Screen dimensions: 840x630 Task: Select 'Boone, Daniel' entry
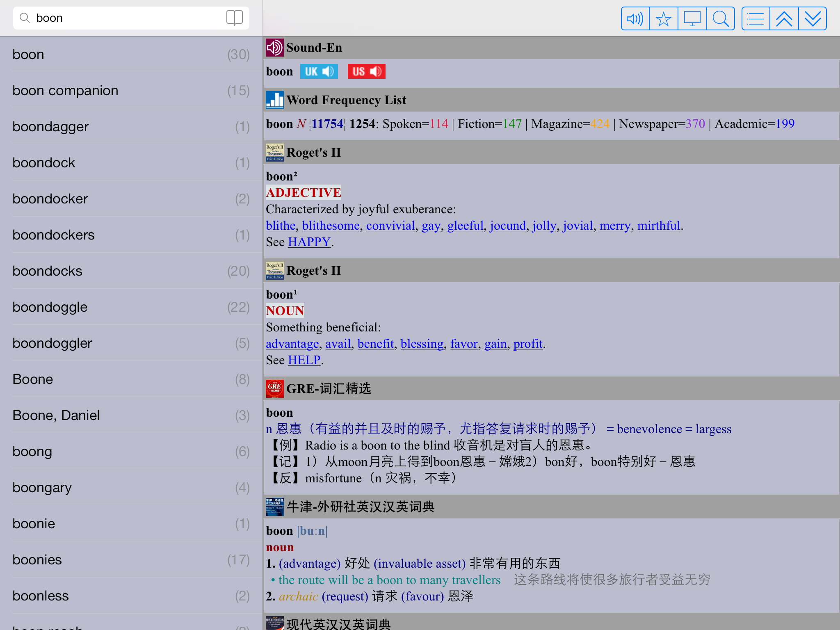click(131, 415)
